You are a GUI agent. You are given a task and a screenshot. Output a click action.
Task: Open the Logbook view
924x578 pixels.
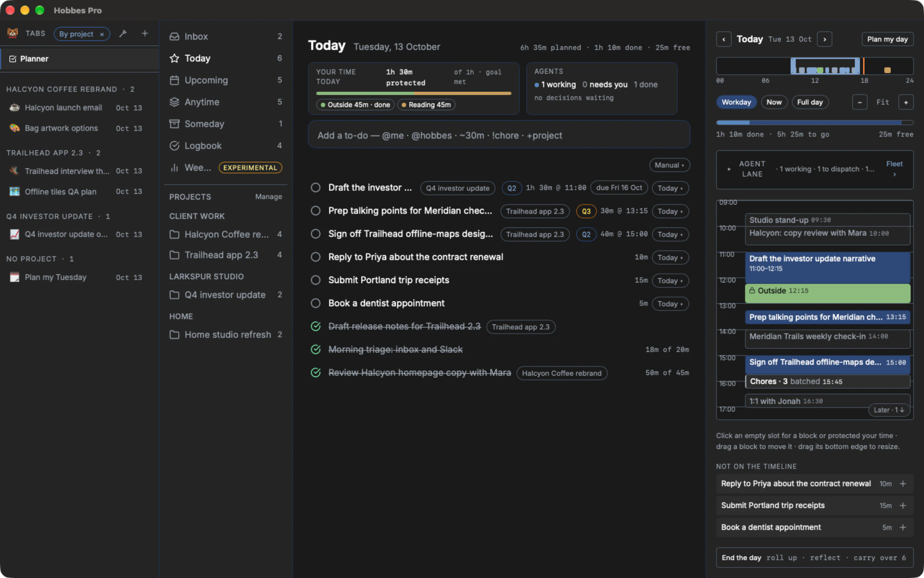click(x=226, y=146)
